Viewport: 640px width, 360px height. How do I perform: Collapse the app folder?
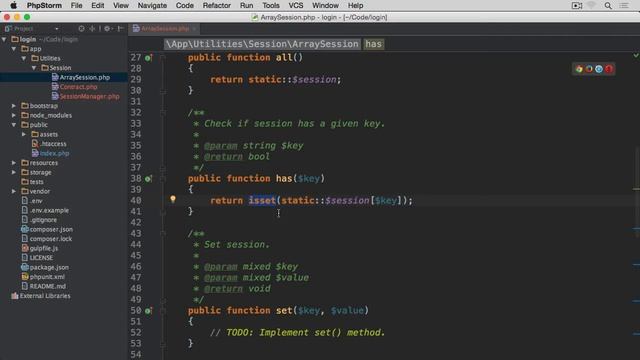click(14, 49)
